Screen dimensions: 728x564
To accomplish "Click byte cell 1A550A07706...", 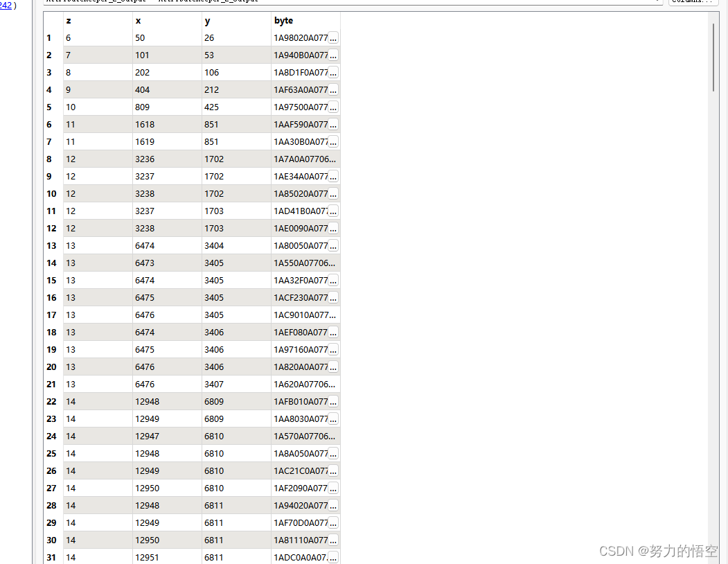I will [305, 263].
